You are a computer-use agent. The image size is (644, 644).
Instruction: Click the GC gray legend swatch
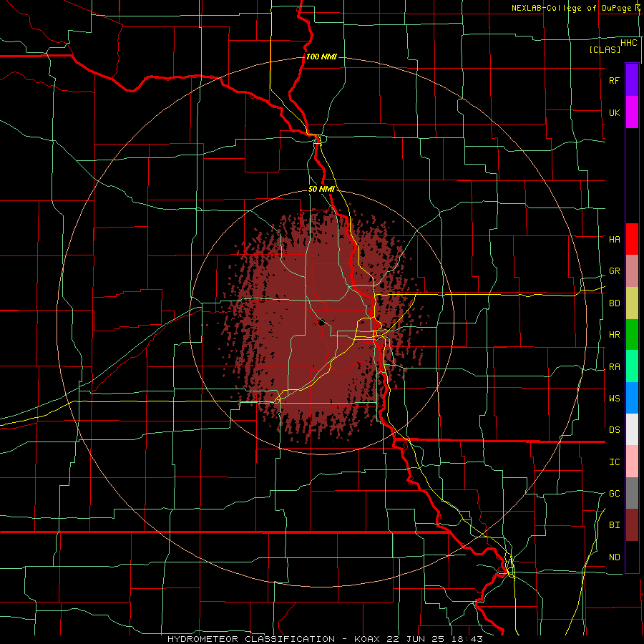[632, 493]
